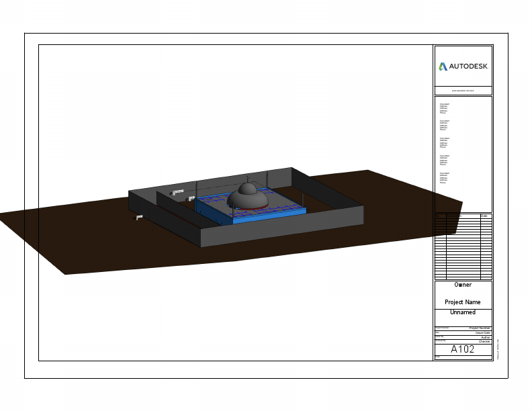Click the "Date" revision column header
This screenshot has width=532, height=411.
[484, 216]
